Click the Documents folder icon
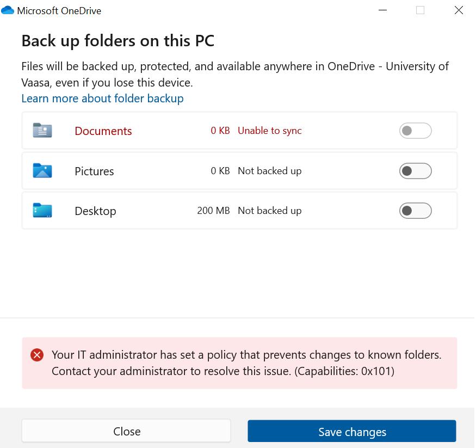 tap(42, 131)
